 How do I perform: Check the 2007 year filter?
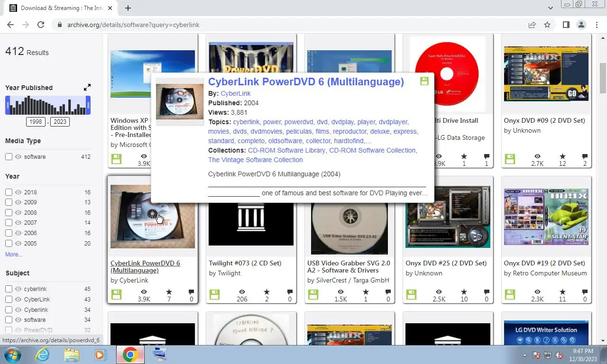coord(9,223)
